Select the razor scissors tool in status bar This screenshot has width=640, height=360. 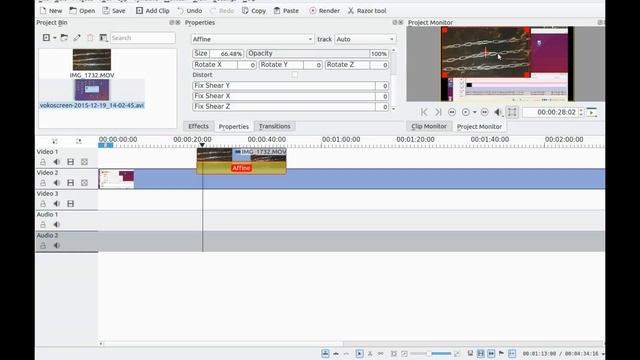point(370,353)
